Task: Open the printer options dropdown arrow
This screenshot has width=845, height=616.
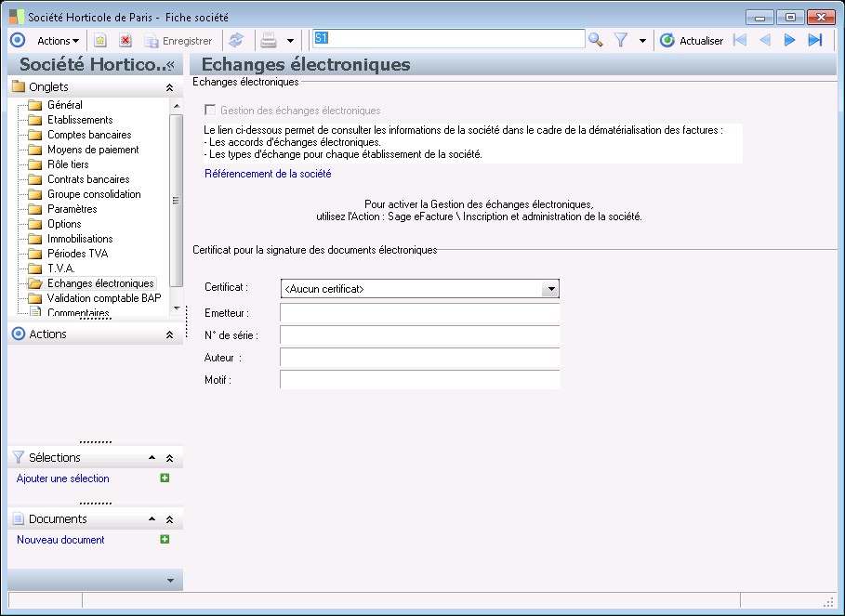Action: [290, 41]
